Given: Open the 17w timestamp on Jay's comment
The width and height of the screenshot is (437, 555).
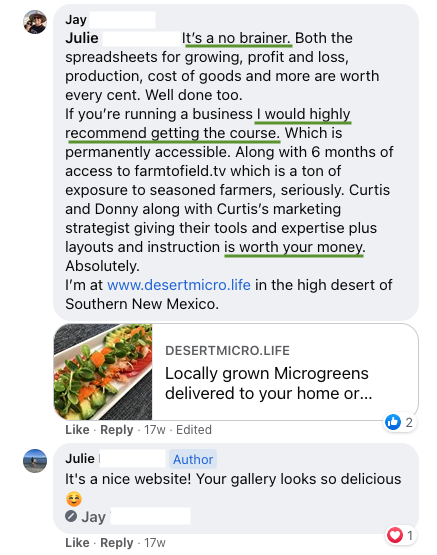Looking at the screenshot, I should 155,430.
